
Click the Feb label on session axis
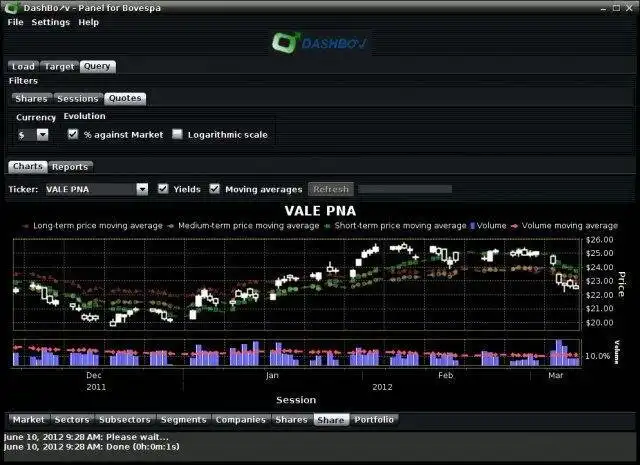click(x=445, y=375)
